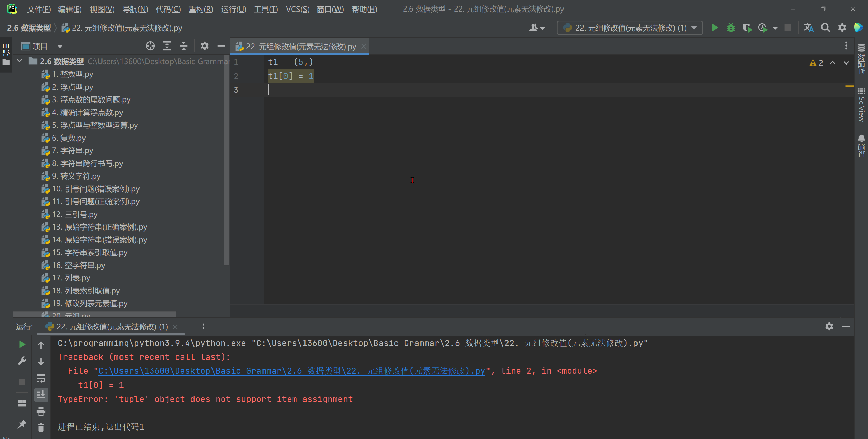This screenshot has height=439, width=868.
Task: Pin the run tab
Action: 22,424
